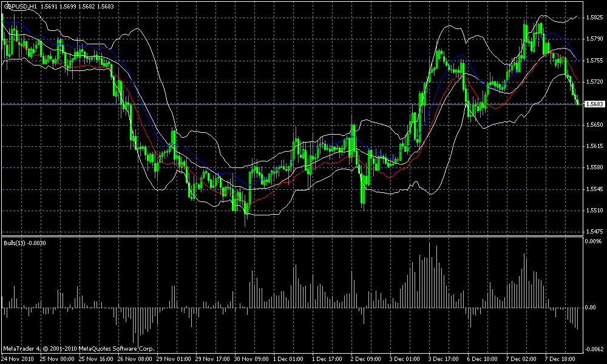Viewport: 607px width, 364px height.
Task: Click the "0.0096" indicator scale value
Action: tap(595, 241)
